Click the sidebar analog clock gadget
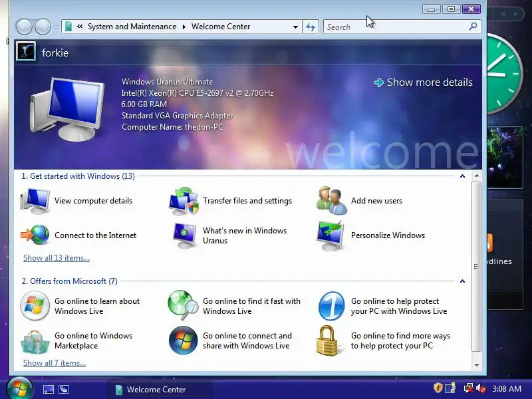The height and width of the screenshot is (399, 532). tap(504, 73)
